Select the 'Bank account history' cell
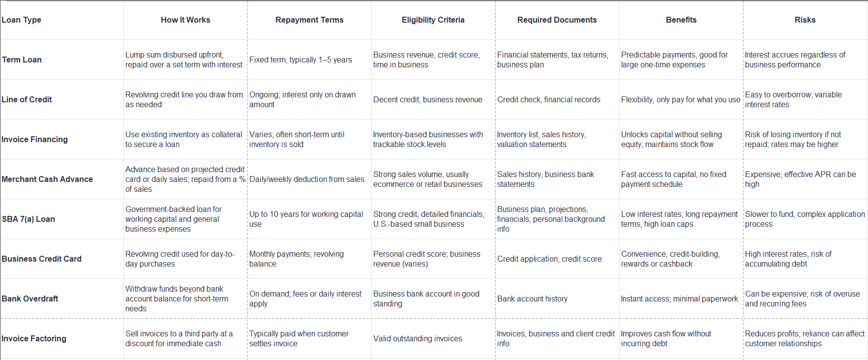The height and width of the screenshot is (360, 868). click(532, 299)
